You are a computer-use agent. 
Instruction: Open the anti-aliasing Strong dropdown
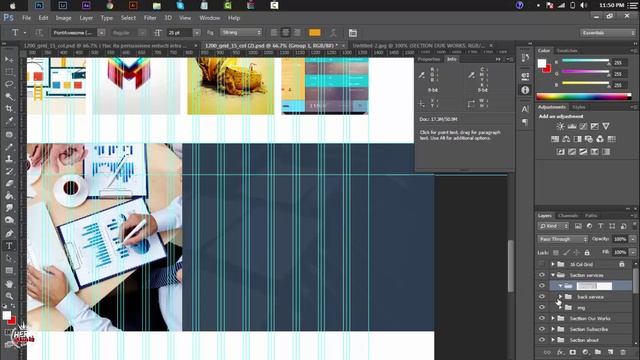pyautogui.click(x=241, y=32)
